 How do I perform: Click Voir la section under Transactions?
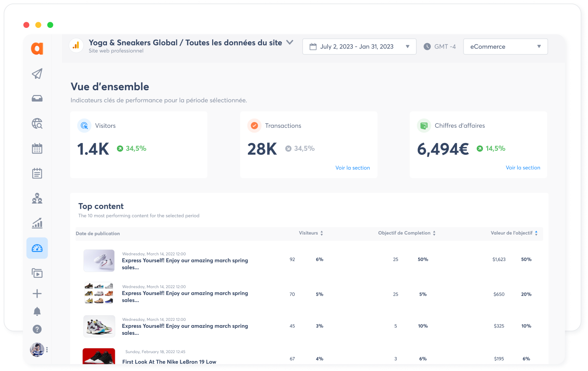(x=352, y=168)
